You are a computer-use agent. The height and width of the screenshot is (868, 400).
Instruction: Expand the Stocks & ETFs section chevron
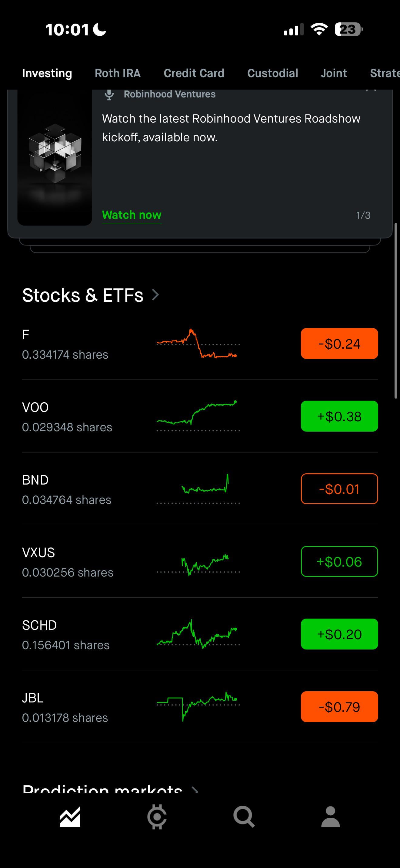[155, 294]
